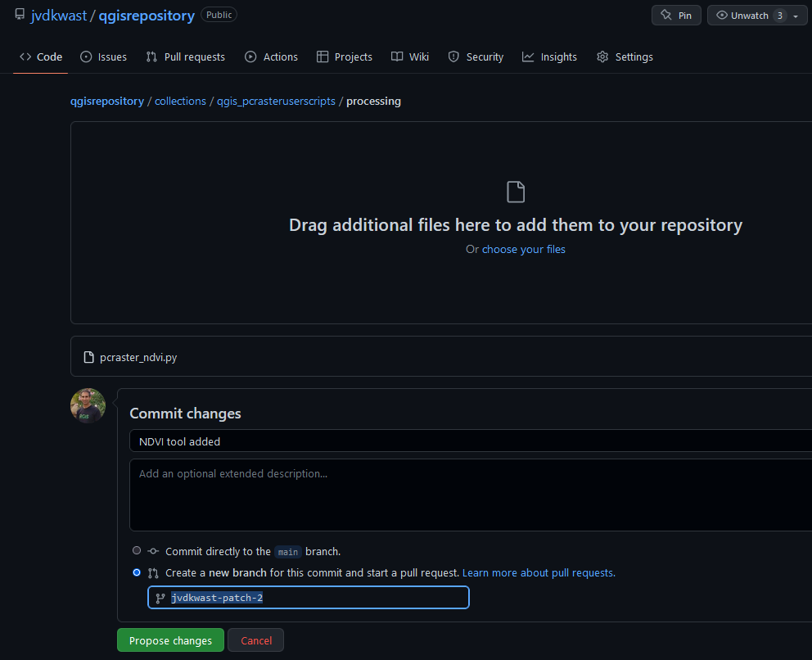Click the user avatar beside Commit changes

point(88,405)
